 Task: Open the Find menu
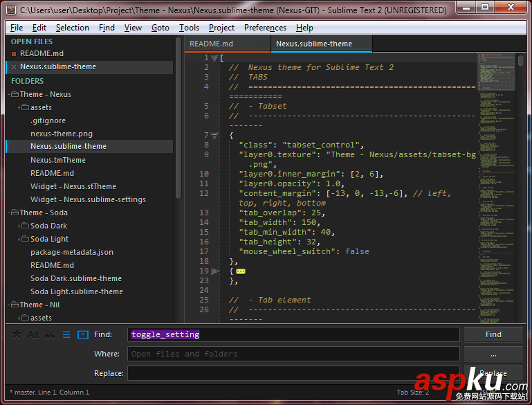pos(107,28)
